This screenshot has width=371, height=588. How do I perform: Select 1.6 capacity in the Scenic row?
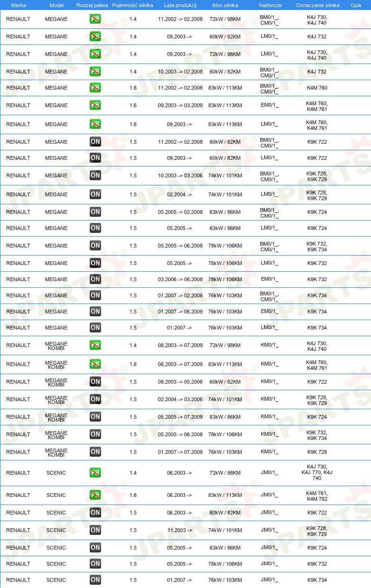coord(133,496)
